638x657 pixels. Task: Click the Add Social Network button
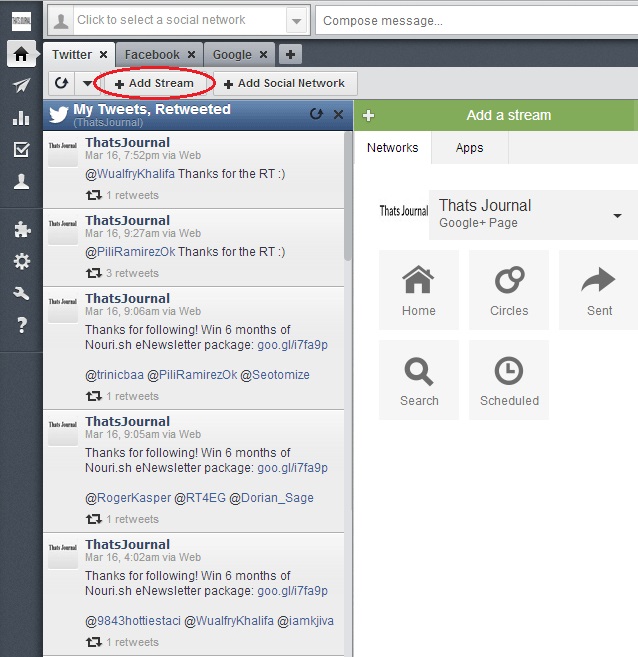click(x=285, y=83)
